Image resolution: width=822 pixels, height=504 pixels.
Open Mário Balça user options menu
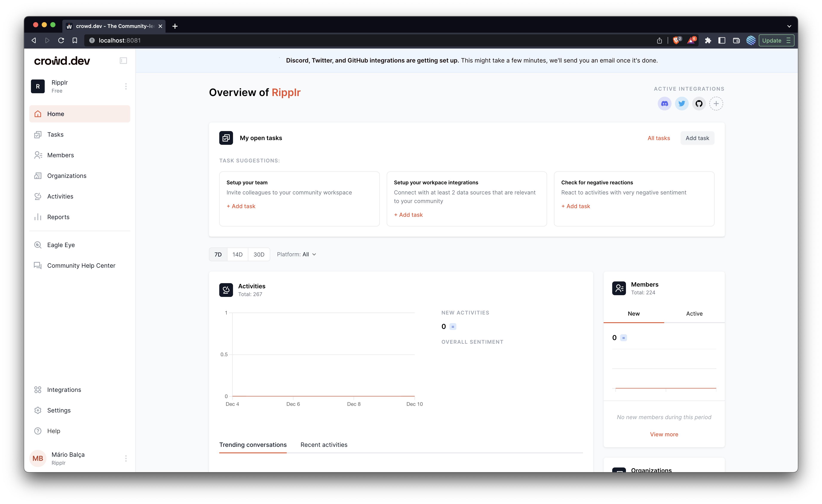click(126, 458)
